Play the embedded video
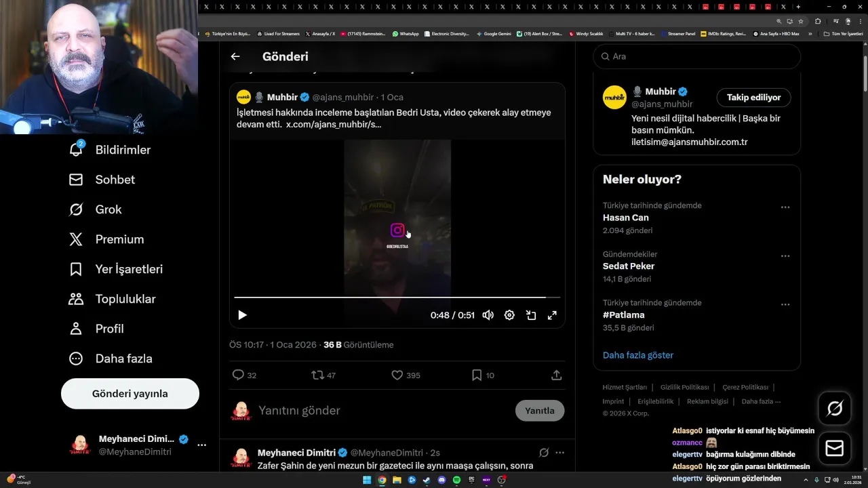The image size is (868, 488). click(242, 315)
